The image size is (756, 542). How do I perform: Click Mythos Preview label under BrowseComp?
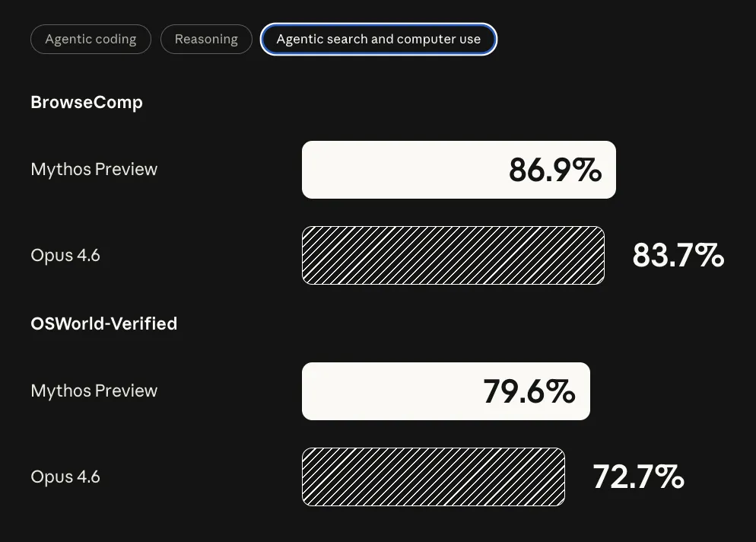pos(94,169)
